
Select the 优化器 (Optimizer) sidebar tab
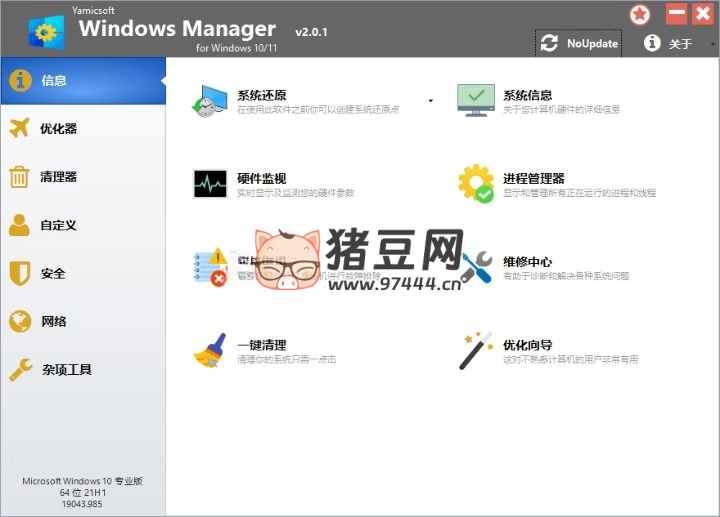82,129
